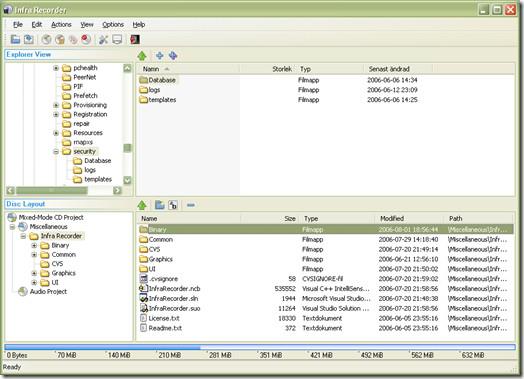Viewport: 524px width, 379px height.
Task: Click the blue add selected files plus icon
Action: pos(160,55)
